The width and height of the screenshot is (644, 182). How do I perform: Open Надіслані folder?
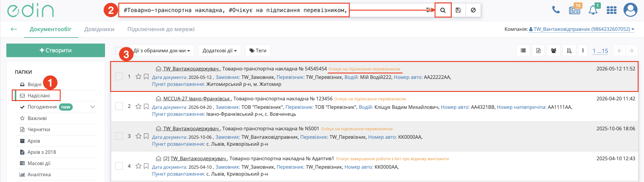[x=39, y=96]
